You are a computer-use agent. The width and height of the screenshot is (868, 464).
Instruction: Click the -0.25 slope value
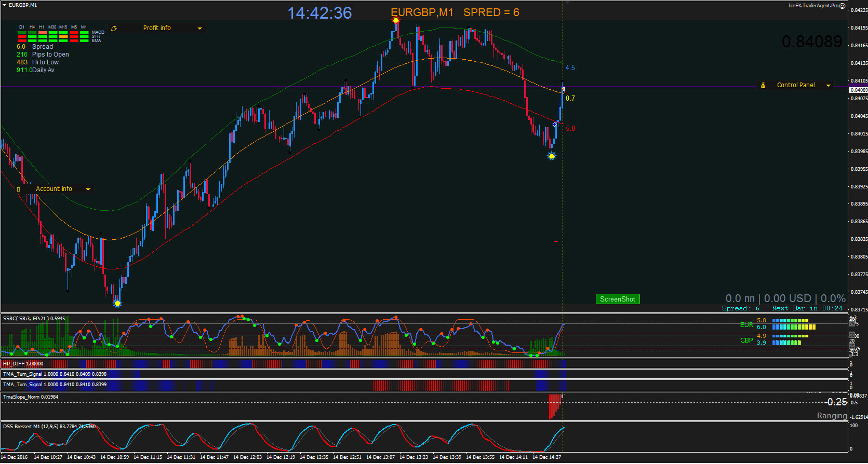point(835,402)
